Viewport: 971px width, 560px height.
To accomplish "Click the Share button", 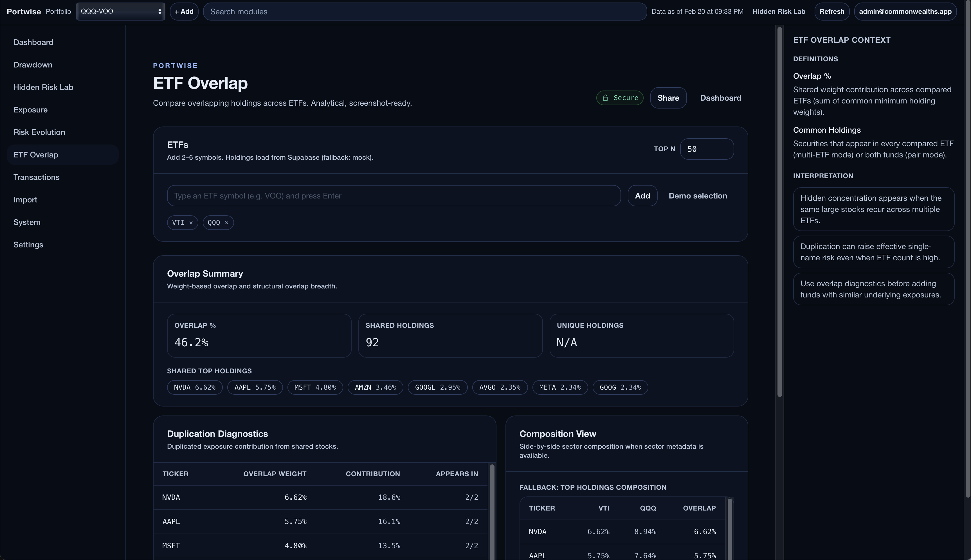I will tap(668, 98).
